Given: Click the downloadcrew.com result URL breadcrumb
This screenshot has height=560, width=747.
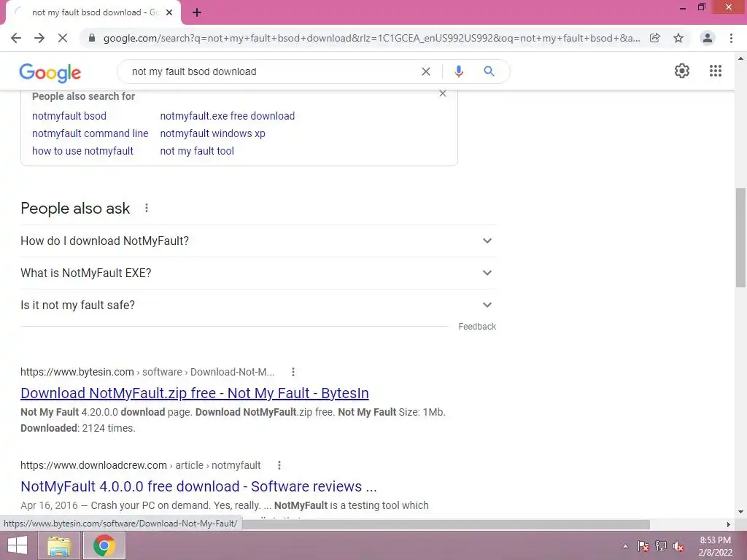Looking at the screenshot, I should click(x=141, y=465).
